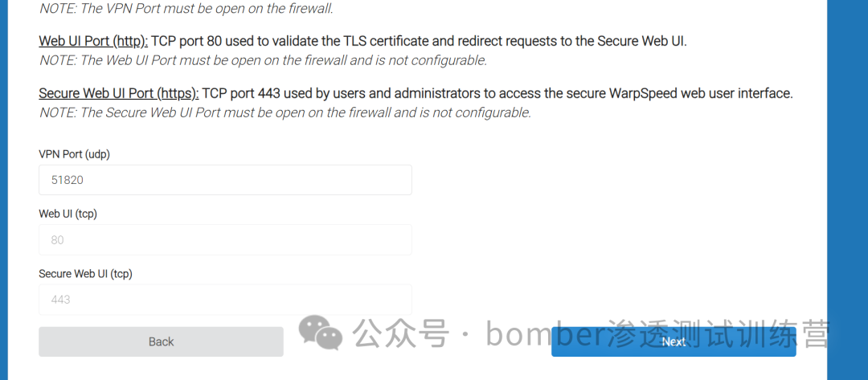Select the Secure Web UI field showing 443

coord(225,299)
